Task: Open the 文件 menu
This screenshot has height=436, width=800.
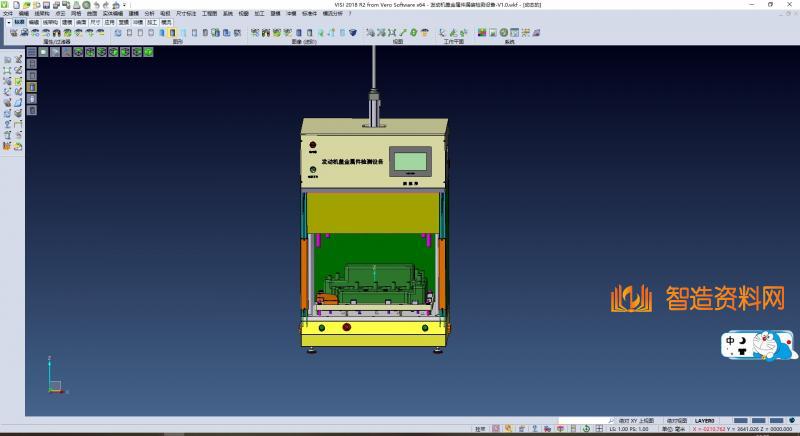Action: click(x=7, y=13)
